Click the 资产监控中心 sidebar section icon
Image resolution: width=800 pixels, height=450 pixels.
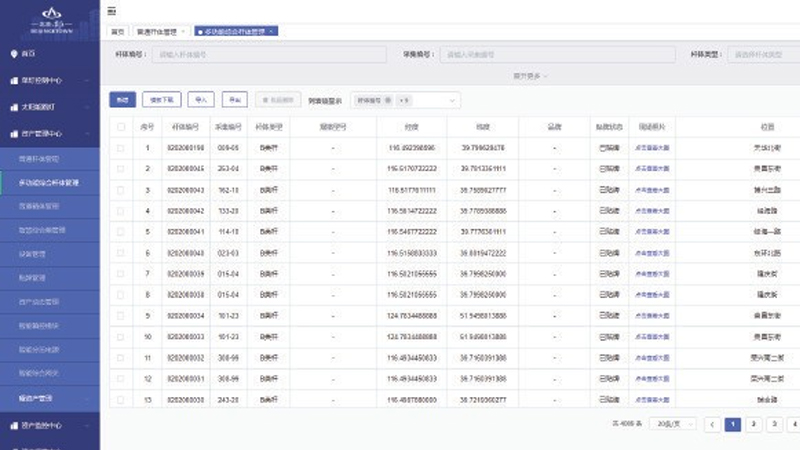[13, 425]
